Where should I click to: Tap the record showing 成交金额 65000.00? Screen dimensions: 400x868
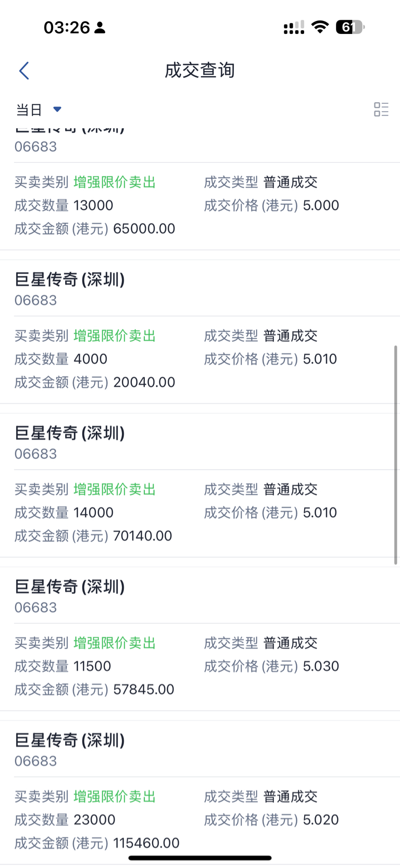[200, 188]
